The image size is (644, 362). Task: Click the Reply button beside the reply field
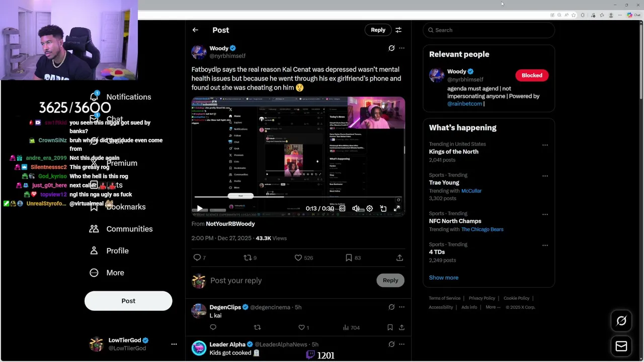(x=390, y=281)
